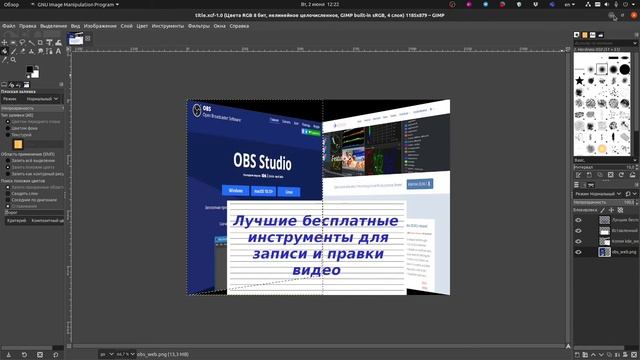Save tool preset icon at bottom left
Screen dimensions: 640x360
(x=8, y=355)
